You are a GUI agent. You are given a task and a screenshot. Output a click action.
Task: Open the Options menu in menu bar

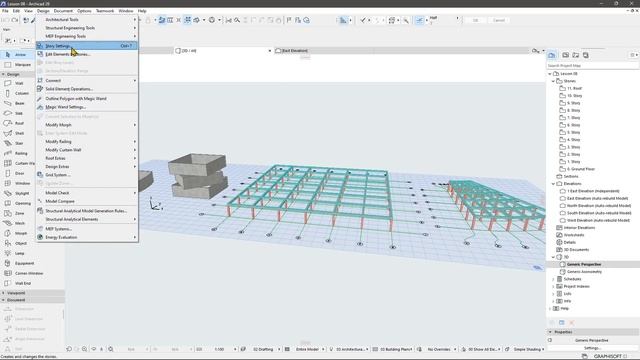pyautogui.click(x=84, y=11)
